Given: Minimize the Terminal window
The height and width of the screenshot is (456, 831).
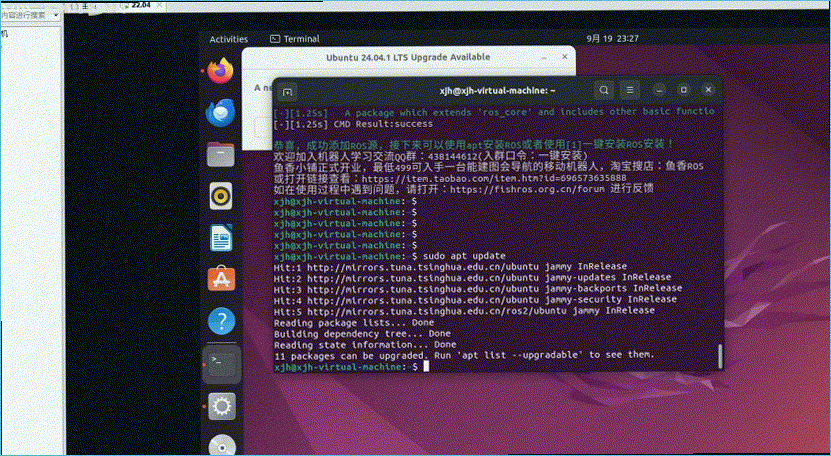Looking at the screenshot, I should pos(659,90).
